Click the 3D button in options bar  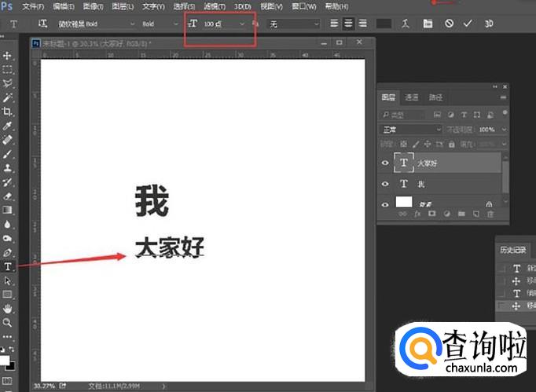click(x=489, y=24)
